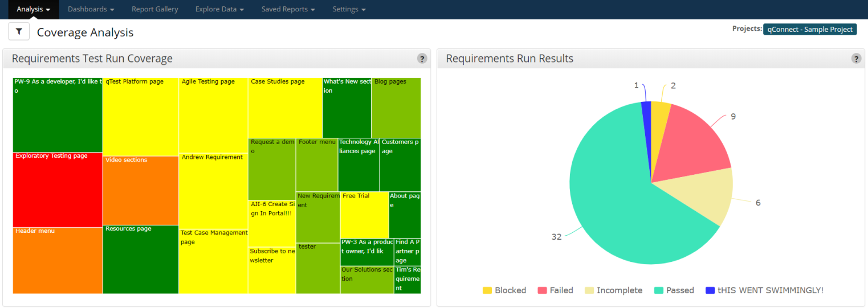Go to the Report Gallery tab
Image resolution: width=868 pixels, height=308 pixels.
point(154,9)
